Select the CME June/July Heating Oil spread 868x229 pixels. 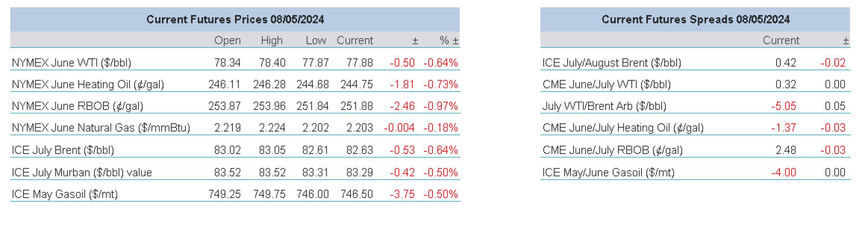click(623, 128)
